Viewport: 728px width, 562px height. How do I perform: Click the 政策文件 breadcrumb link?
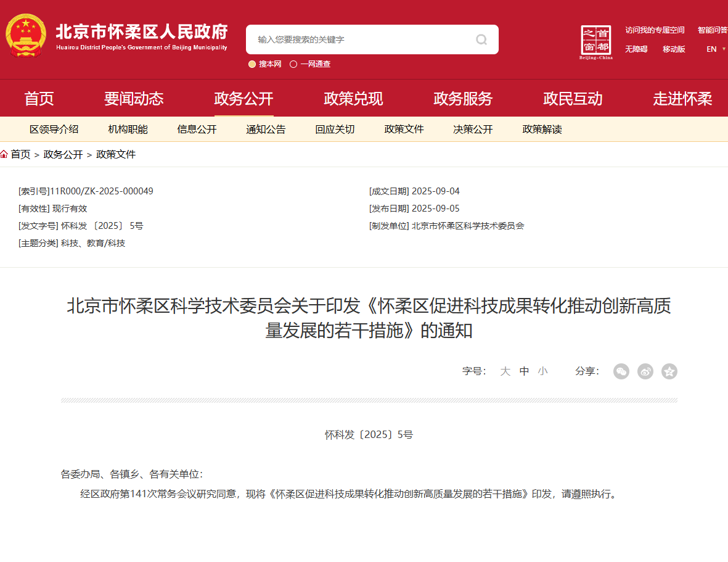[115, 154]
